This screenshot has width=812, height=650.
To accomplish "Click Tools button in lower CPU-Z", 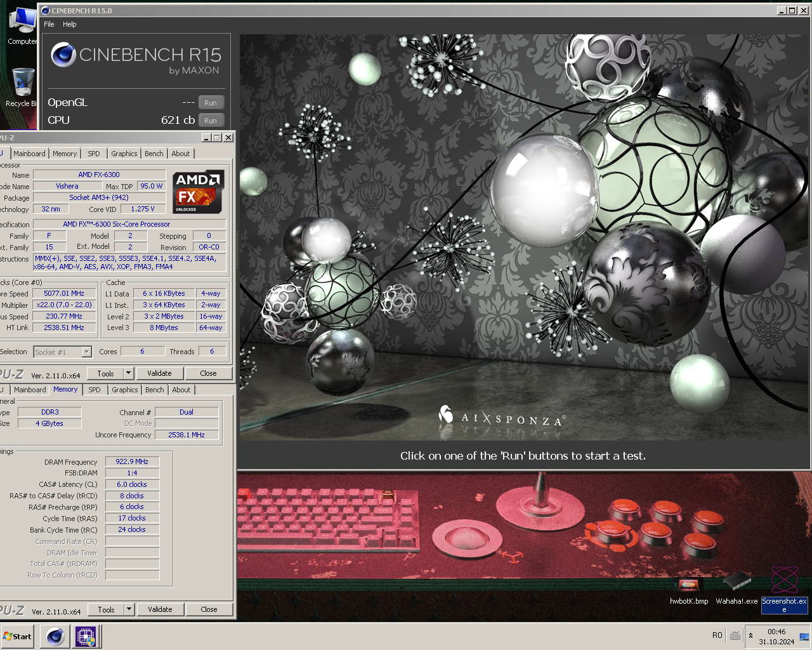I will click(x=106, y=609).
